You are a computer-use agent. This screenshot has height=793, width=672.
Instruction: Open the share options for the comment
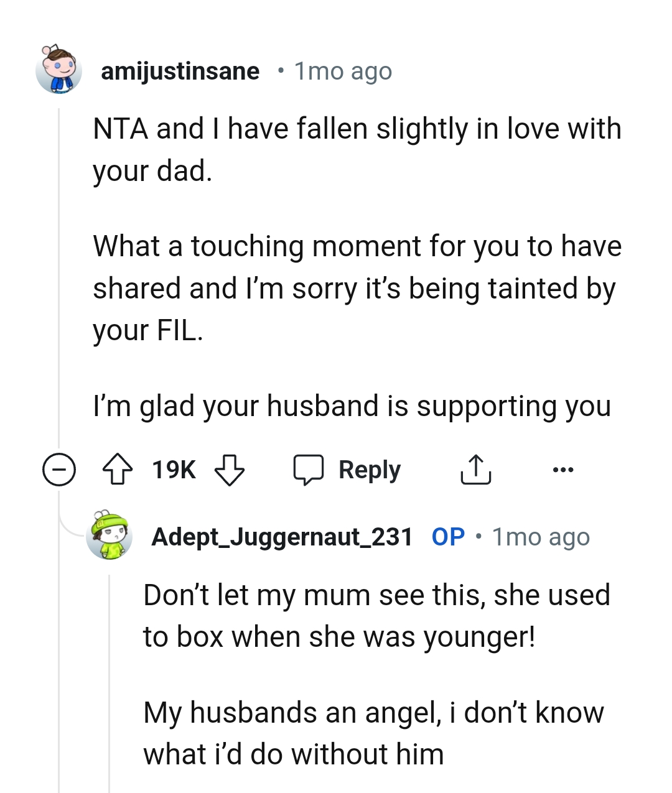click(477, 470)
